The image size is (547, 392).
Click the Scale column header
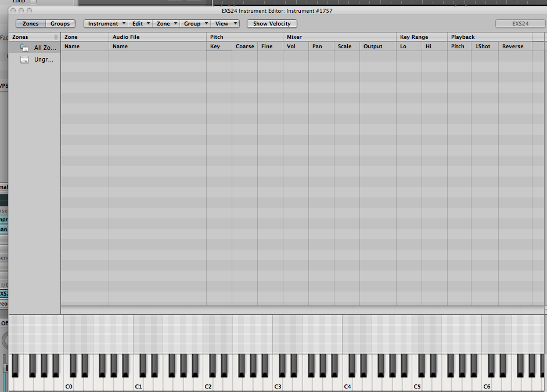pos(347,46)
